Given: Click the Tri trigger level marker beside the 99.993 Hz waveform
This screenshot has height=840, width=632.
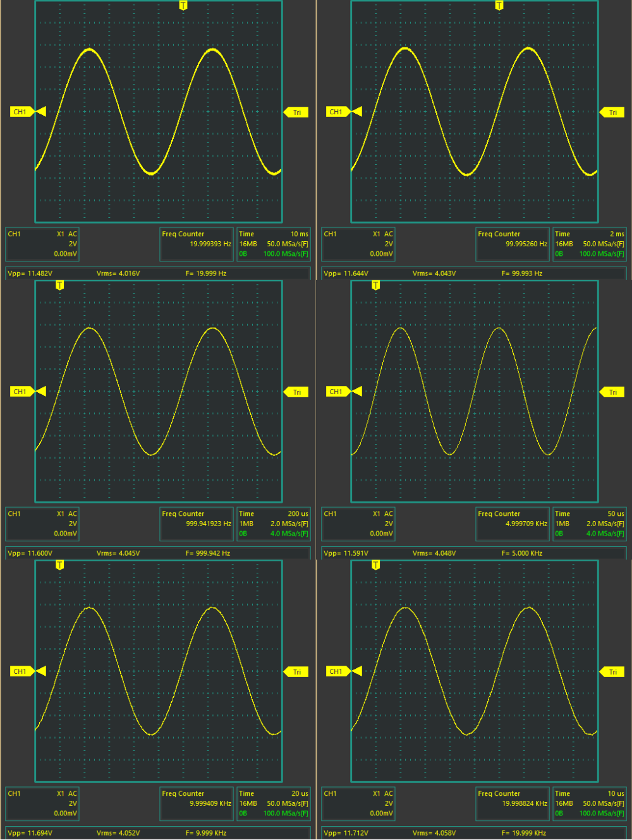Looking at the screenshot, I should click(x=612, y=112).
